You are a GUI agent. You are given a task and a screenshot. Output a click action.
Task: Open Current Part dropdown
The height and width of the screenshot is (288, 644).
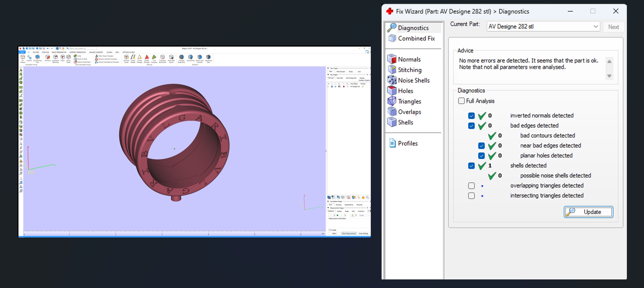click(543, 26)
